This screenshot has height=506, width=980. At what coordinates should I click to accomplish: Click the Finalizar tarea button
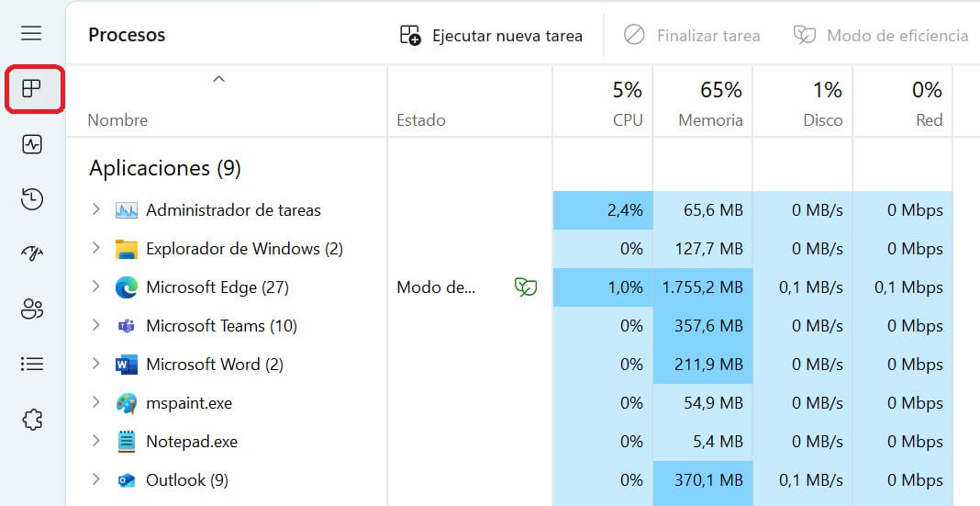[x=692, y=36]
